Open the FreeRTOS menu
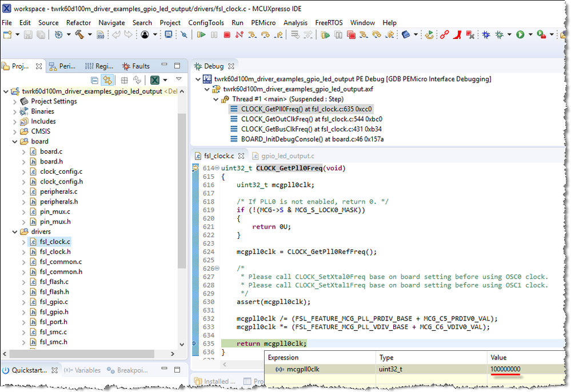 click(329, 22)
